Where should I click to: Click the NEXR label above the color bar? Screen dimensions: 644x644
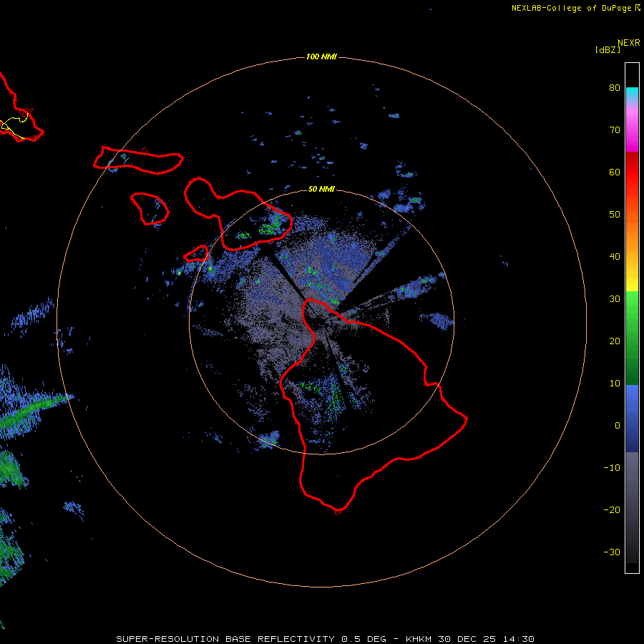point(628,43)
